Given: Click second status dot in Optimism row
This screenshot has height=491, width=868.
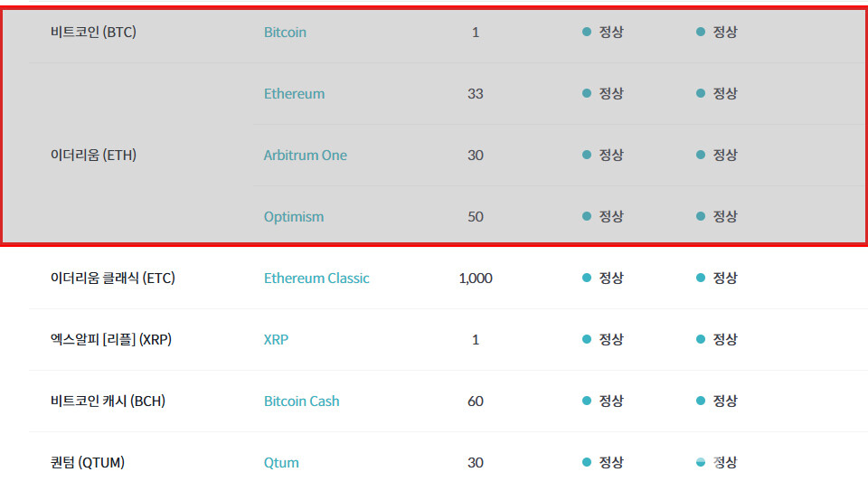Looking at the screenshot, I should click(x=701, y=216).
